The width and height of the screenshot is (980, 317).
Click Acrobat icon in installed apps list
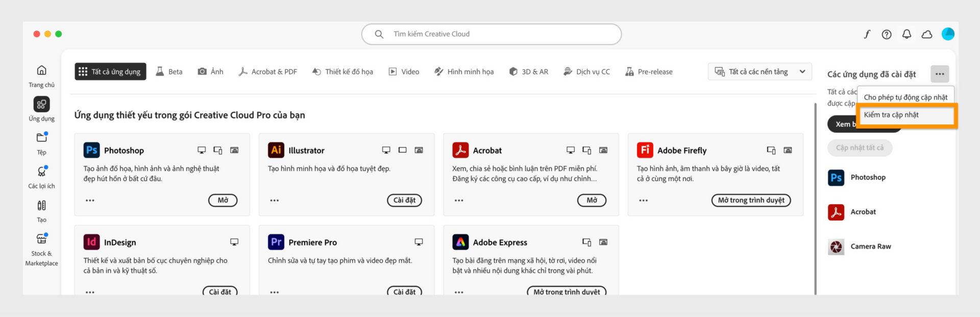click(836, 212)
